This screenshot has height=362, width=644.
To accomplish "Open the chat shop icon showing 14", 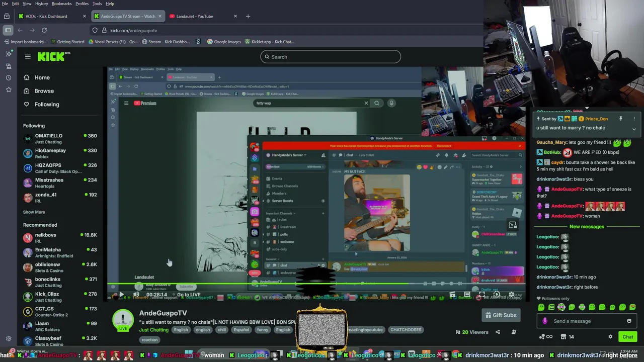I will [567, 337].
